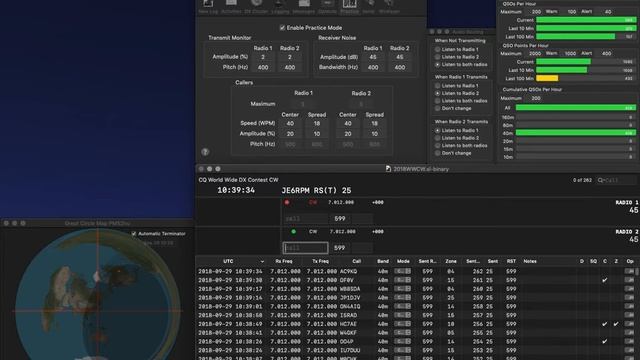This screenshot has width=640, height=360.
Task: Open Mode popup in AC9KD row
Action: (402, 271)
